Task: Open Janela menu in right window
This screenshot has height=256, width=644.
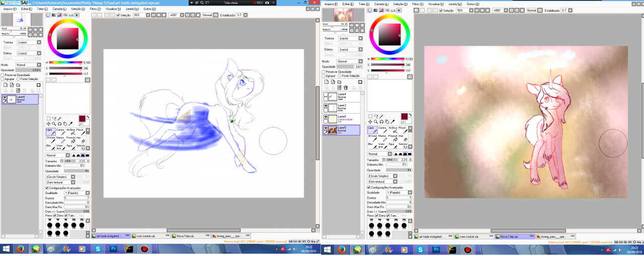Action: 456,4
